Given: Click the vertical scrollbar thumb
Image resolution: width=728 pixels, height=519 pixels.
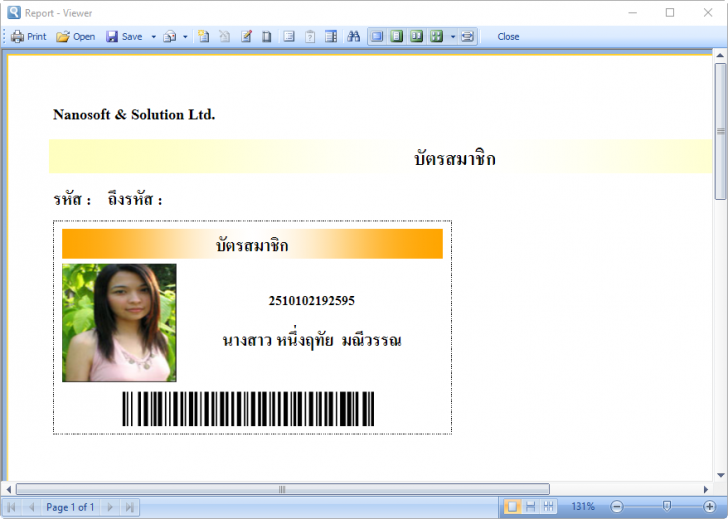Looking at the screenshot, I should click(x=720, y=131).
